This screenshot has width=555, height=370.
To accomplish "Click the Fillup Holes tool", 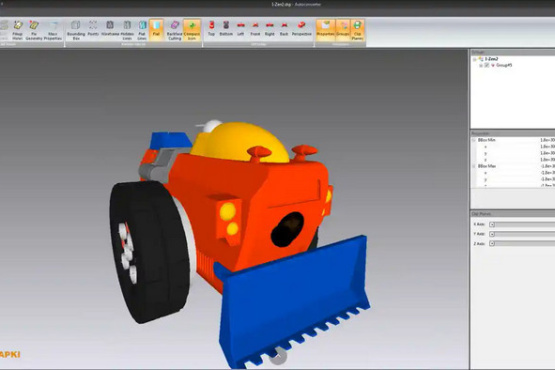I will pyautogui.click(x=17, y=30).
